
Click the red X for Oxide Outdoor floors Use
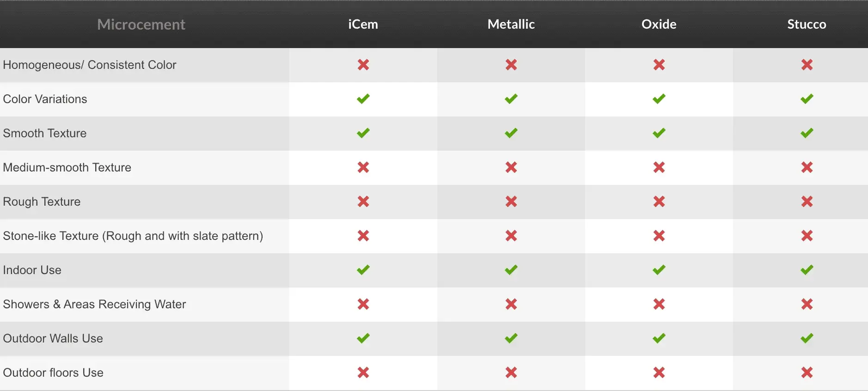pyautogui.click(x=659, y=373)
